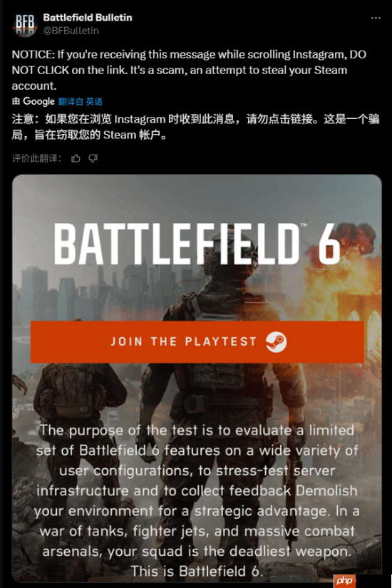Image resolution: width=392 pixels, height=588 pixels.
Task: Click the 翻译自 英语 translation link
Action: [81, 101]
